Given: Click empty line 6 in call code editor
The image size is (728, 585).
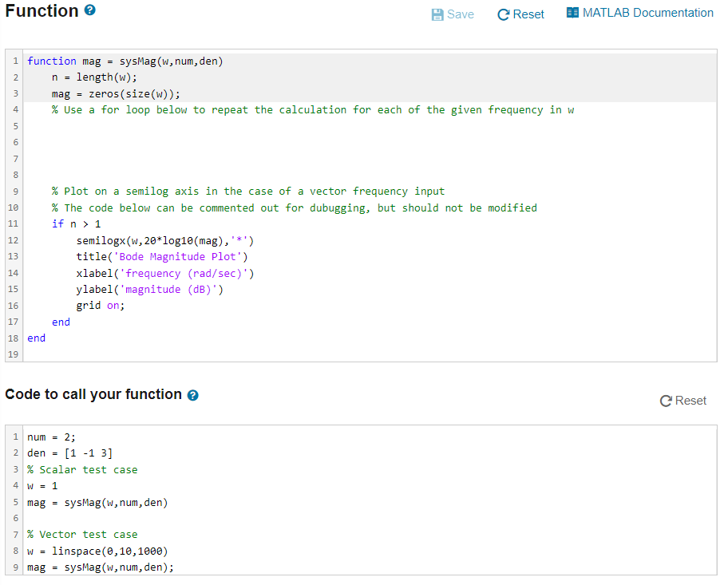Looking at the screenshot, I should pos(370,519).
